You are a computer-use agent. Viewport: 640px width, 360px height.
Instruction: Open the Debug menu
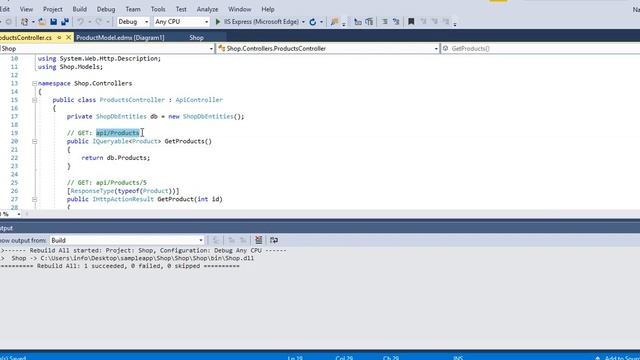106,9
